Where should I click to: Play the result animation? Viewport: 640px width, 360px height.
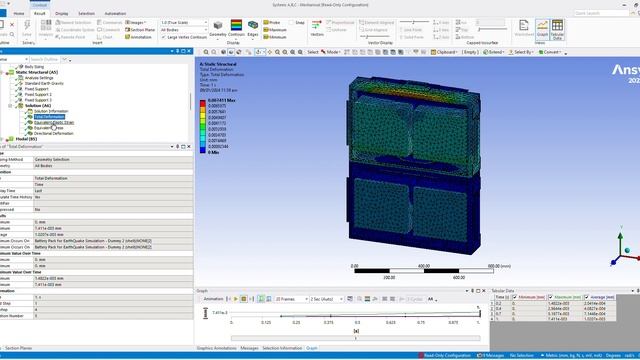click(236, 299)
